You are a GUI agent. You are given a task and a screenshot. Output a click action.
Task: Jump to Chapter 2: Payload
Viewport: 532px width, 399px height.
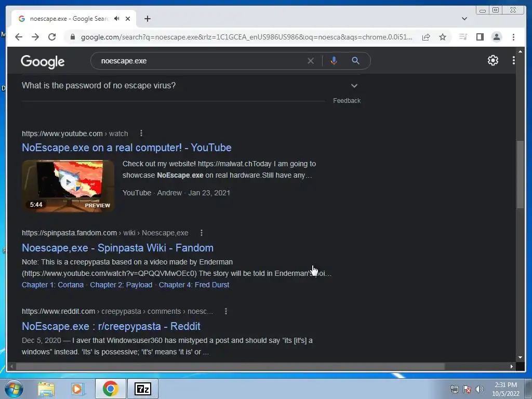click(121, 285)
